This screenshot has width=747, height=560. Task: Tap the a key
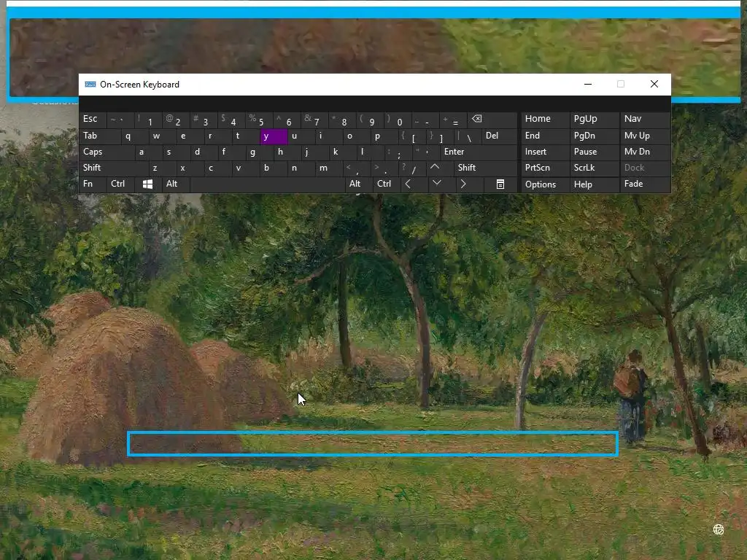point(147,152)
